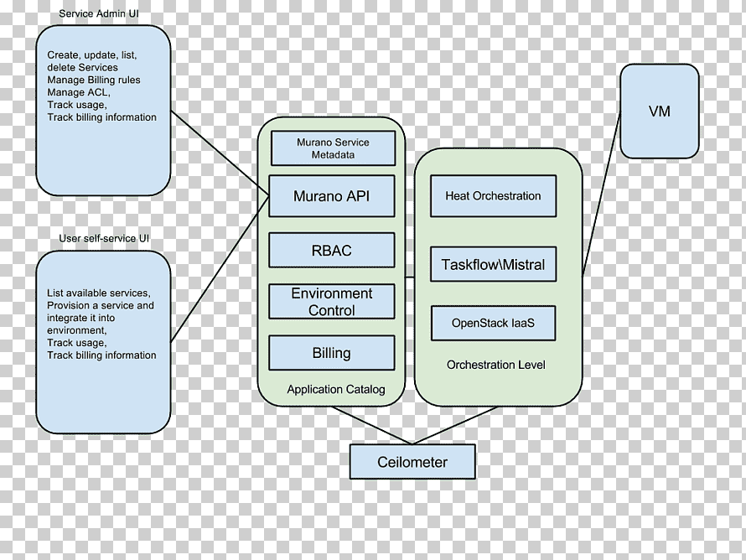Select the Murano API block
The image size is (746, 560).
click(x=332, y=196)
